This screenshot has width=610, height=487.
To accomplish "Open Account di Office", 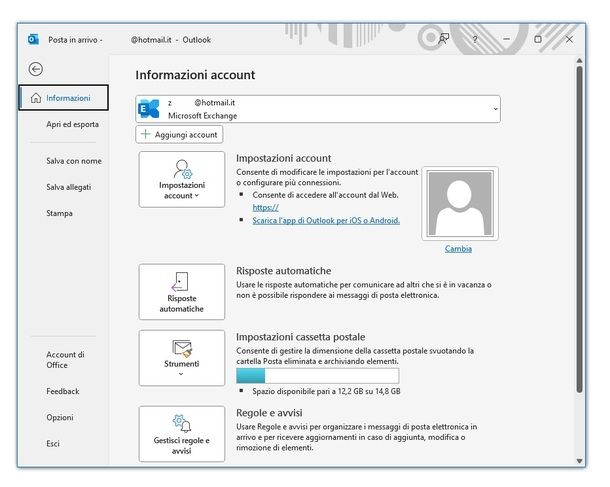I will pyautogui.click(x=65, y=360).
